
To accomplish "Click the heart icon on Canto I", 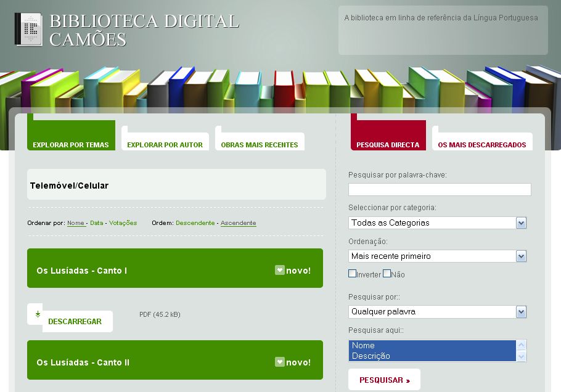I will pyautogui.click(x=280, y=270).
